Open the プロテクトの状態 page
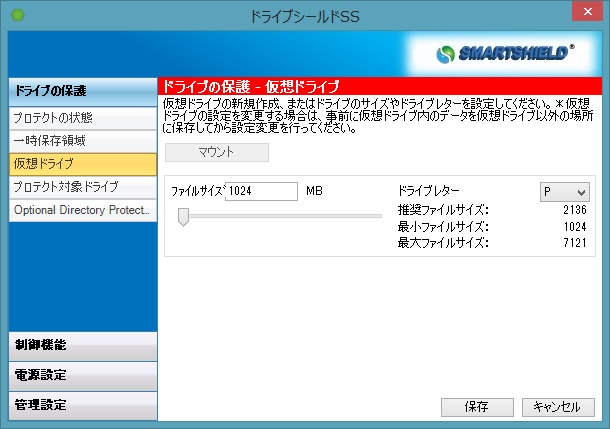Image resolution: width=610 pixels, height=429 pixels. tap(81, 118)
